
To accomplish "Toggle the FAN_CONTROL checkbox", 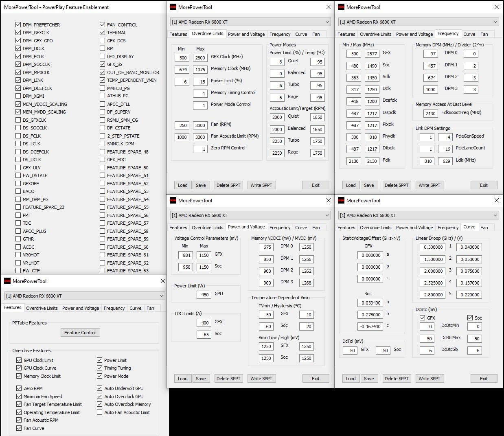I will coord(102,24).
